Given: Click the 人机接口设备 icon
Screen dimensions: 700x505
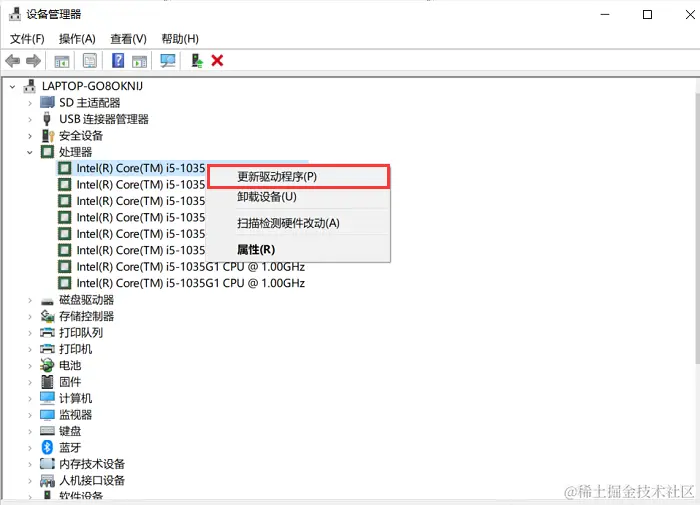Looking at the screenshot, I should pos(47,480).
